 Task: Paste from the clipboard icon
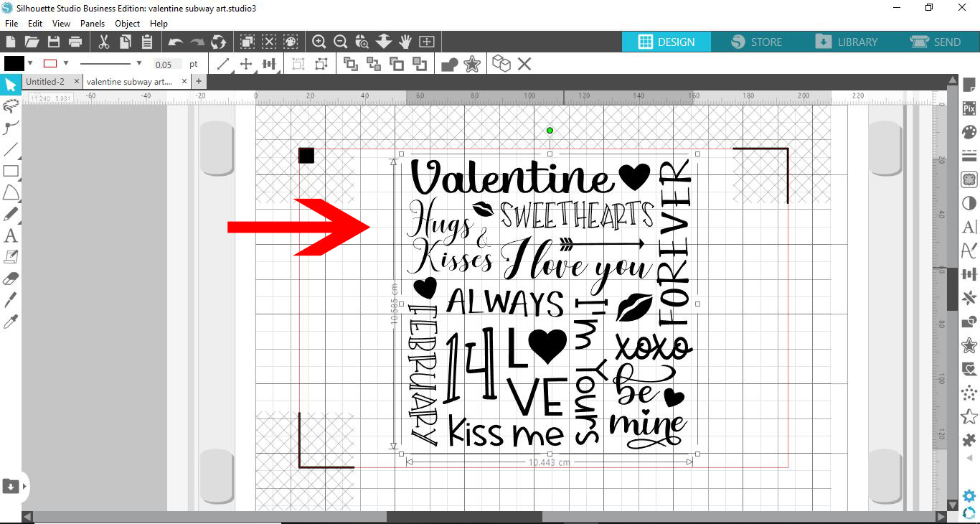[x=146, y=42]
